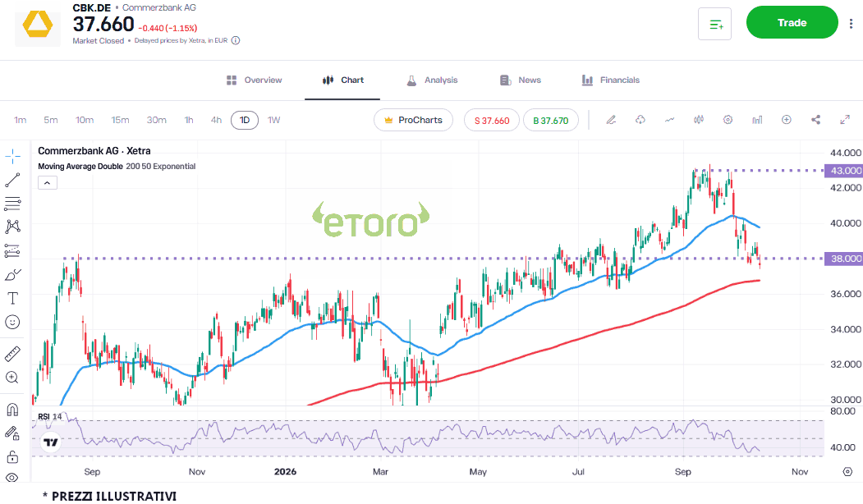Open the emoji sticker tool

tap(12, 322)
